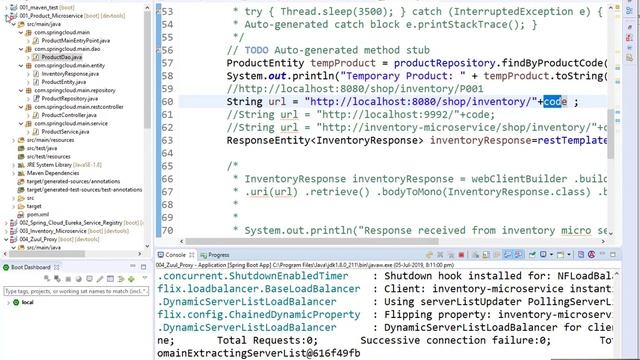The width and height of the screenshot is (640, 360).
Task: Click line number 63 in the editor gutter
Action: 167,140
